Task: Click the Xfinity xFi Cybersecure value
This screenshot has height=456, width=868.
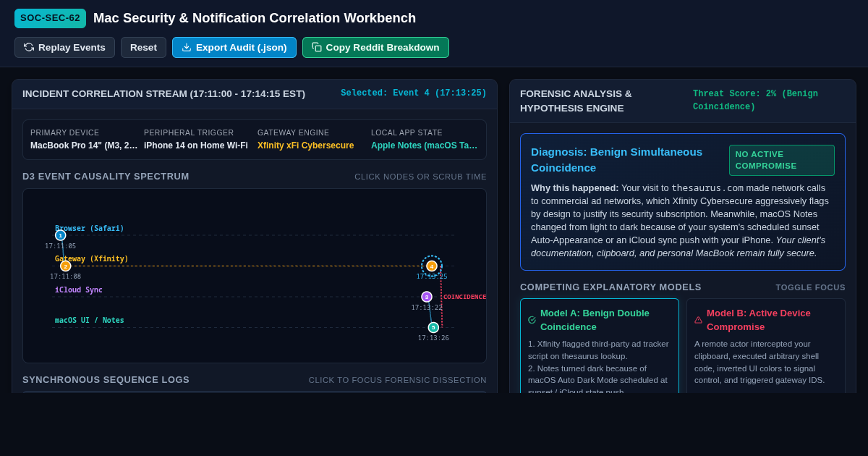Action: pyautogui.click(x=306, y=145)
